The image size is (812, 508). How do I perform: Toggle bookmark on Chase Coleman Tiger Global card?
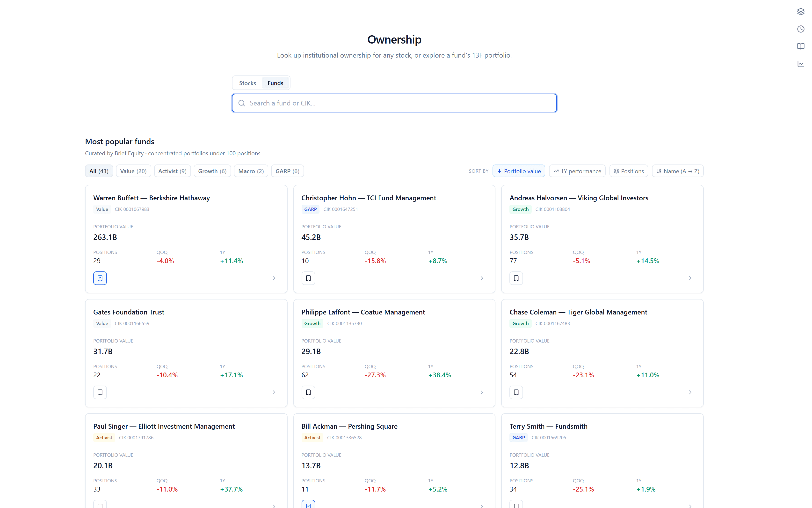tap(516, 392)
